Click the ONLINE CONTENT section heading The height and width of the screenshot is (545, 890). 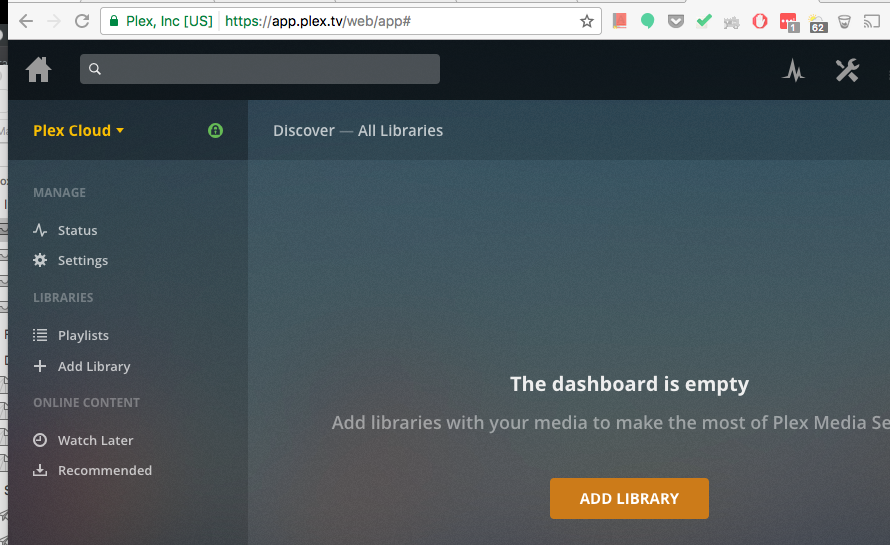coord(86,403)
